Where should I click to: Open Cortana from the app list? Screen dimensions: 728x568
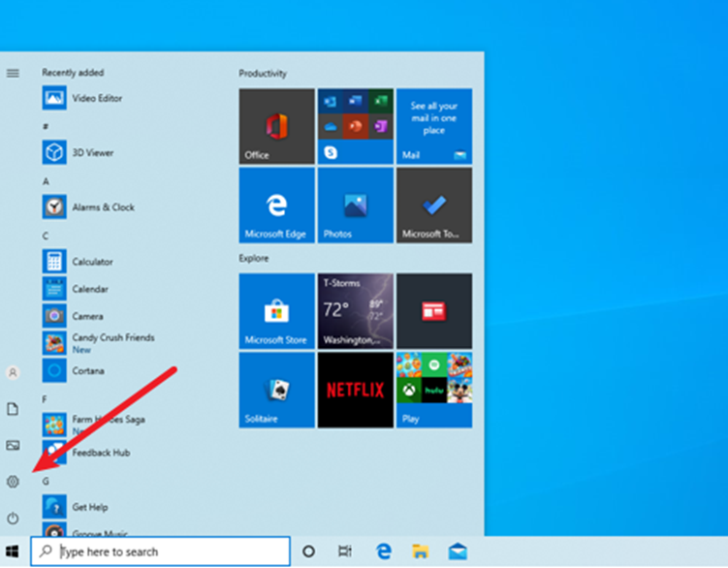point(74,370)
